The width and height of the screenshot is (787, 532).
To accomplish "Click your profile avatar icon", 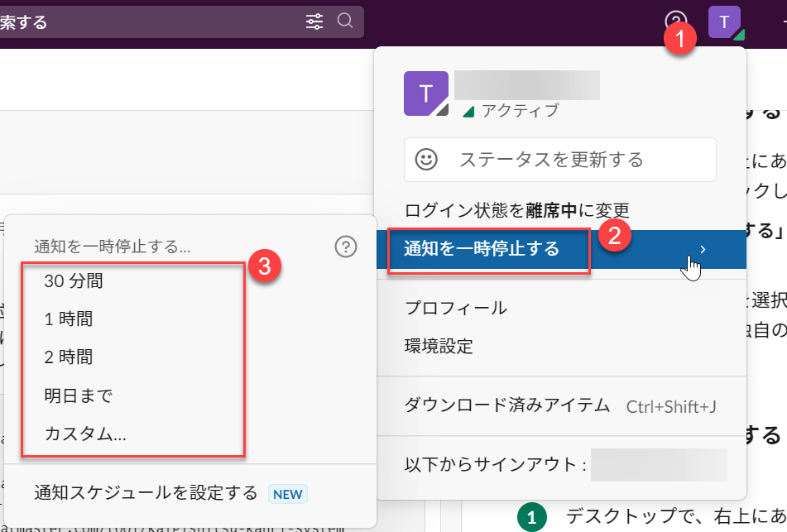I will click(725, 21).
